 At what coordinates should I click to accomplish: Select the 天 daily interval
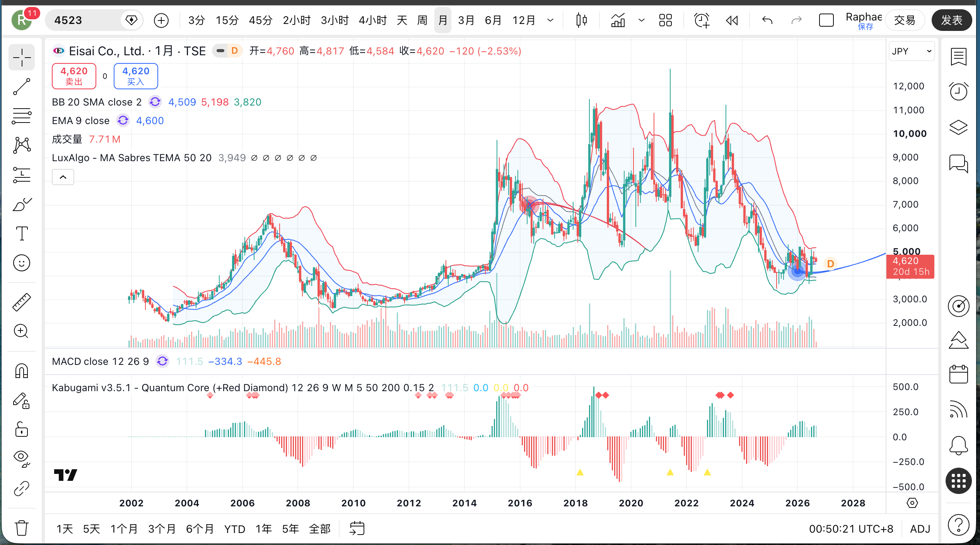402,20
